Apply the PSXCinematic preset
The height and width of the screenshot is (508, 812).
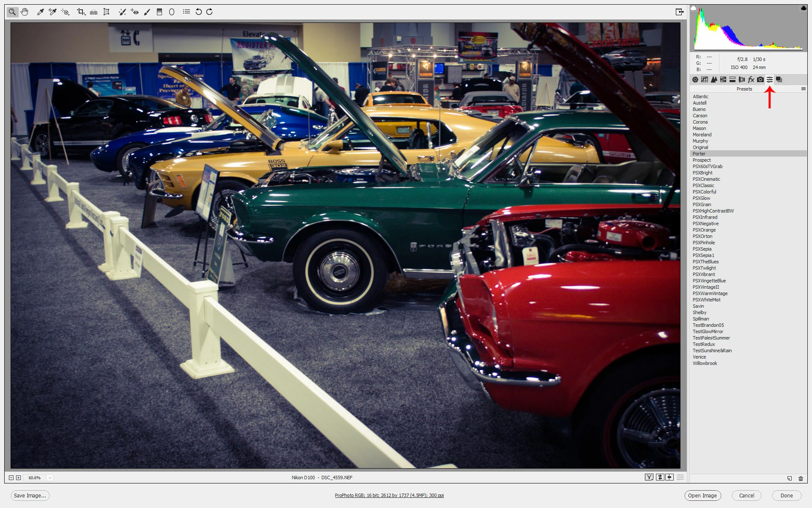[x=706, y=179]
